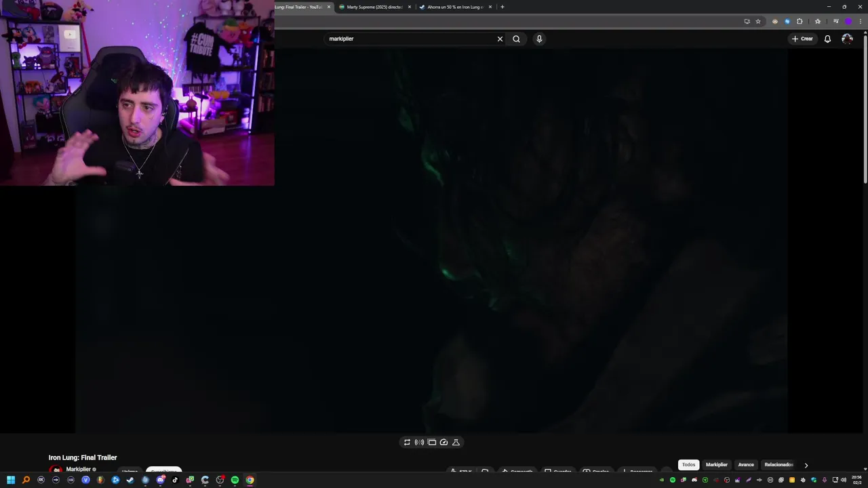Image resolution: width=868 pixels, height=488 pixels.
Task: Open the YouTube account avatar menu
Action: (x=847, y=39)
